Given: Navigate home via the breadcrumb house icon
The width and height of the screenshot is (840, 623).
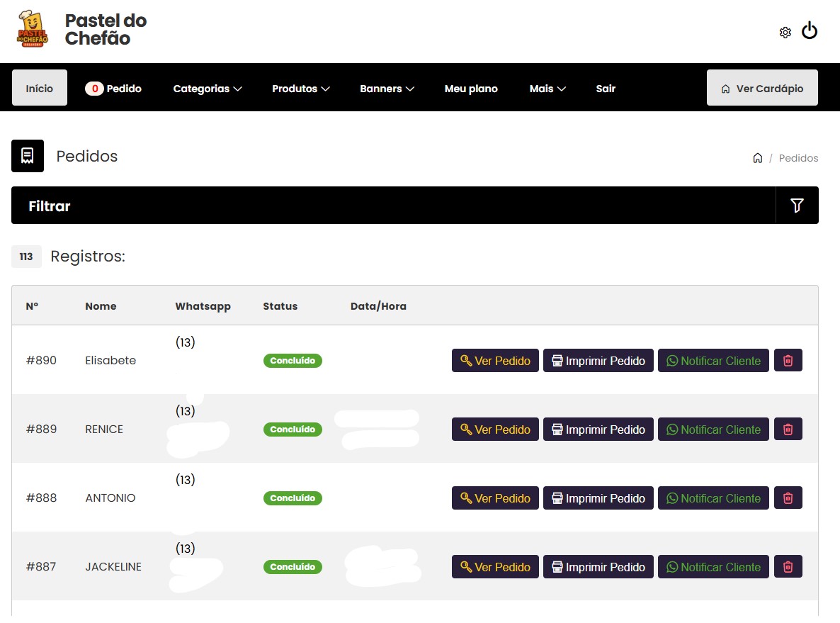Looking at the screenshot, I should click(757, 157).
